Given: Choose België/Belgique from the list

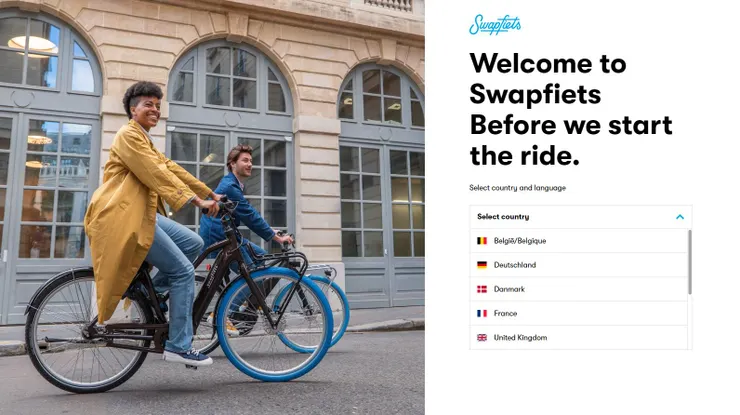Looking at the screenshot, I should point(579,241).
